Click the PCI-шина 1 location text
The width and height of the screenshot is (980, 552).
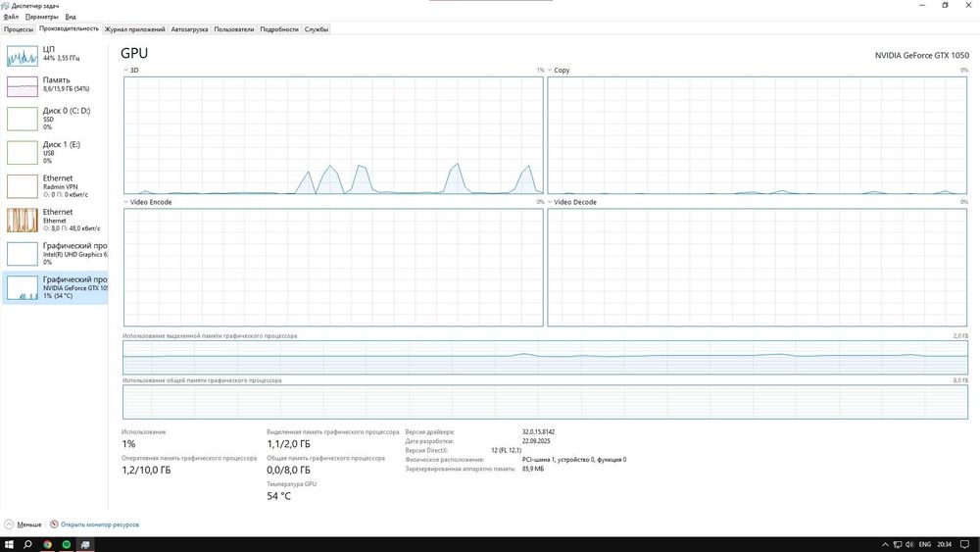click(x=573, y=460)
